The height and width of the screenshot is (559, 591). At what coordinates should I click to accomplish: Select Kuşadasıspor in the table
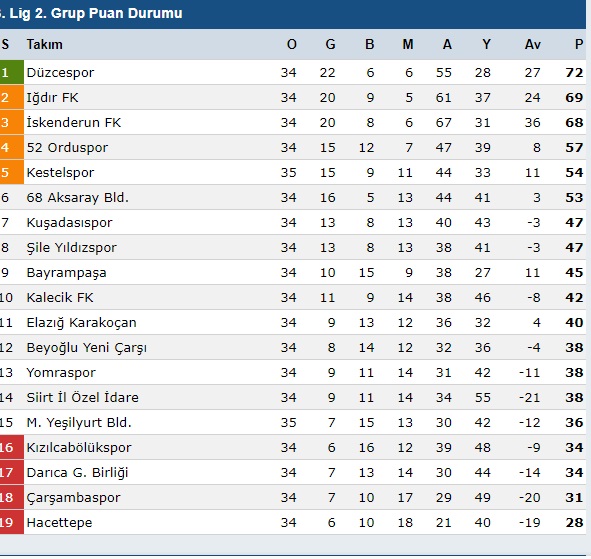(69, 222)
